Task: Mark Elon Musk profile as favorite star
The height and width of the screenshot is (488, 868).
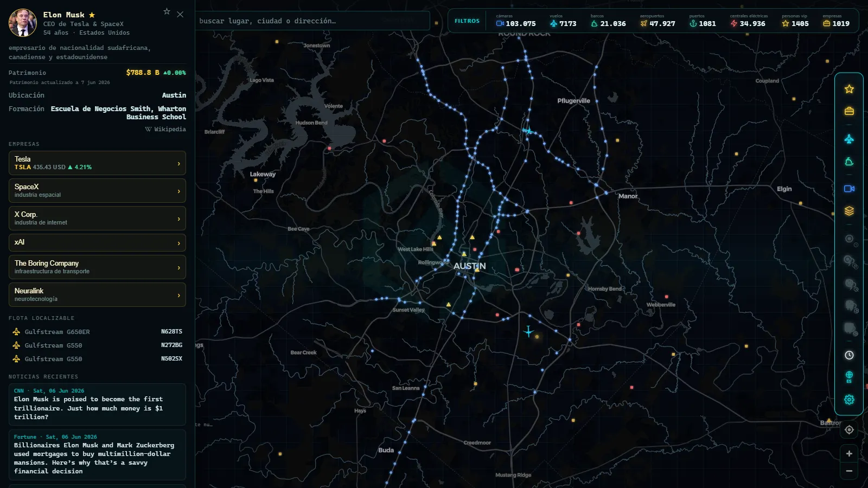Action: coord(167,11)
